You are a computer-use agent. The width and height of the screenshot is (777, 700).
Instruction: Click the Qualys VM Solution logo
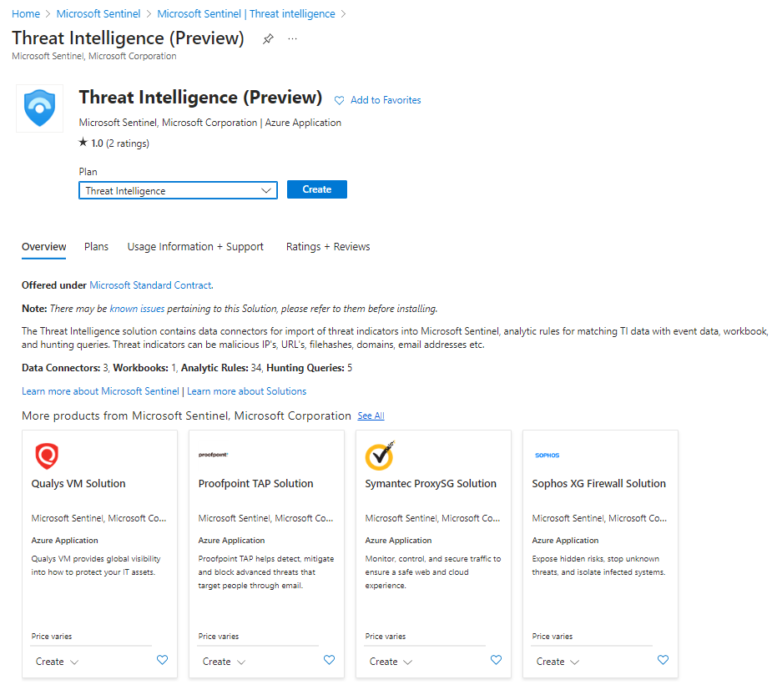click(x=47, y=456)
